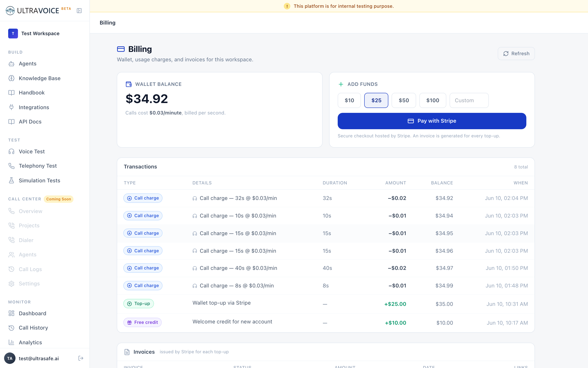588x368 pixels.
Task: Click the '$0.03/minute' rate text
Action: pyautogui.click(x=165, y=113)
